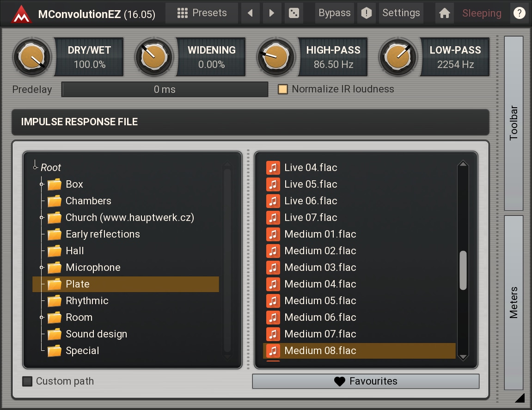Expand the Box folder node
This screenshot has width=532, height=410.
click(42, 184)
